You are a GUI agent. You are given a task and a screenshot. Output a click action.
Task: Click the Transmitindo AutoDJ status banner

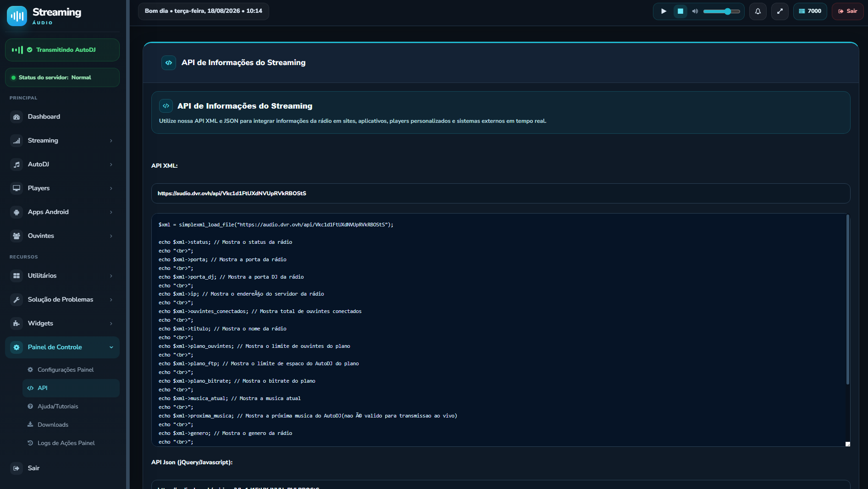pyautogui.click(x=62, y=50)
